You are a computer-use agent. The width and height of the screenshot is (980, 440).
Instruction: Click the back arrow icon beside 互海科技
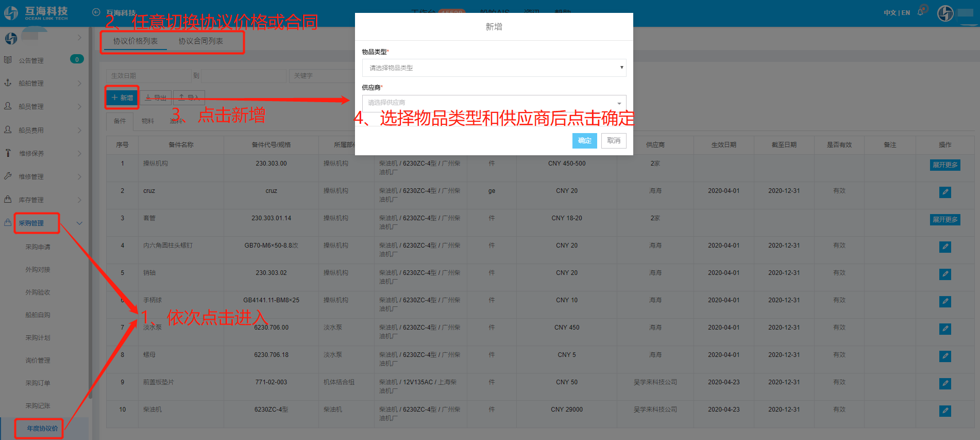pyautogui.click(x=96, y=12)
